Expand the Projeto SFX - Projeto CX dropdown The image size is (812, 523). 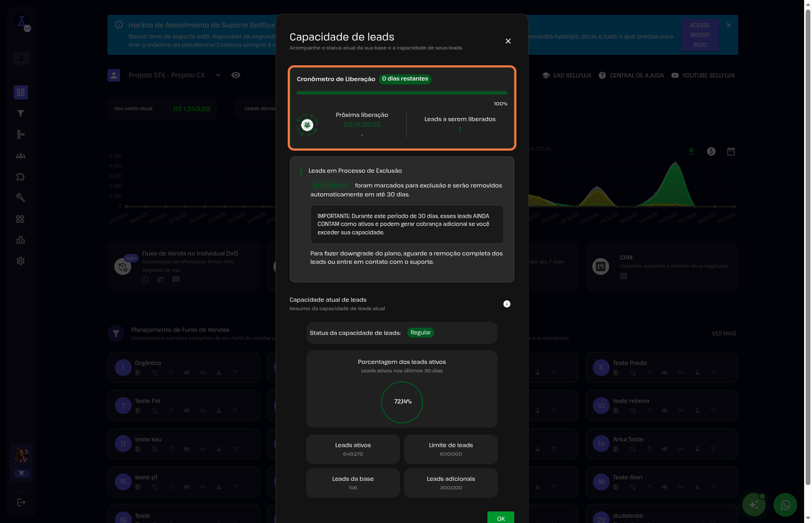coord(218,75)
